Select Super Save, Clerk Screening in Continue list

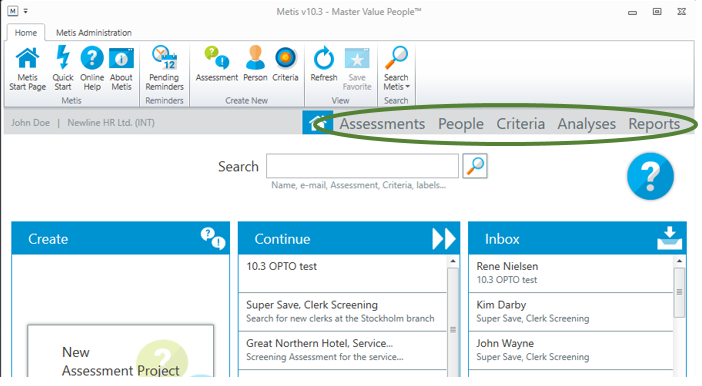(342, 312)
